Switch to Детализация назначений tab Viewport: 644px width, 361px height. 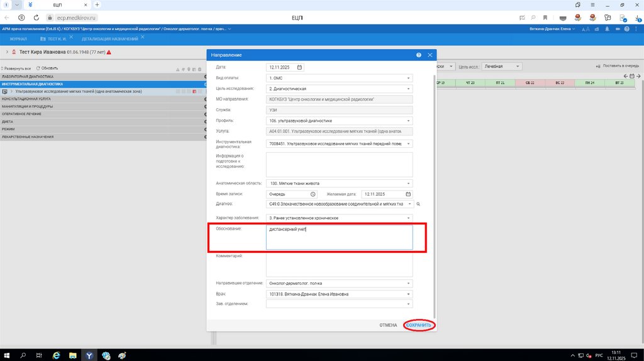click(109, 39)
